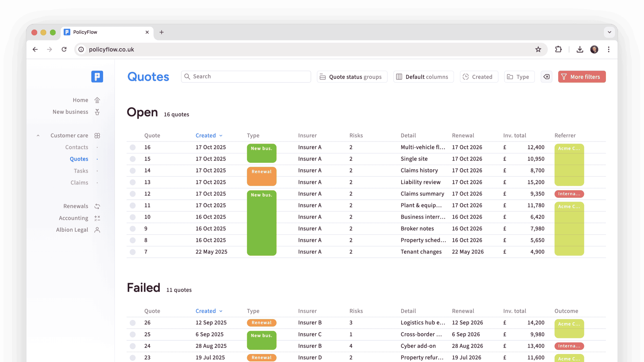Click the Accounting calculator icon

(x=97, y=218)
